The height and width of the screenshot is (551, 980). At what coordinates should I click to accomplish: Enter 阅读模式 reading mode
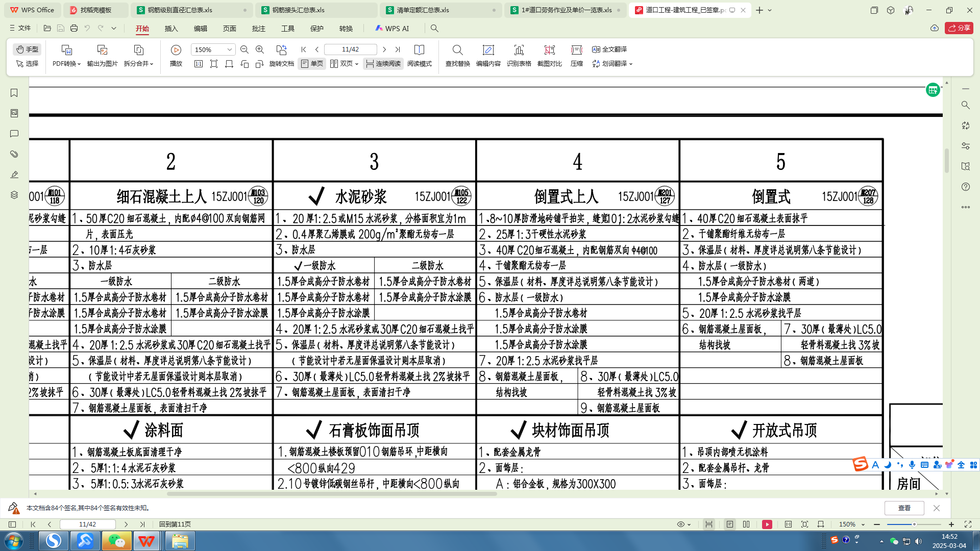coord(420,55)
